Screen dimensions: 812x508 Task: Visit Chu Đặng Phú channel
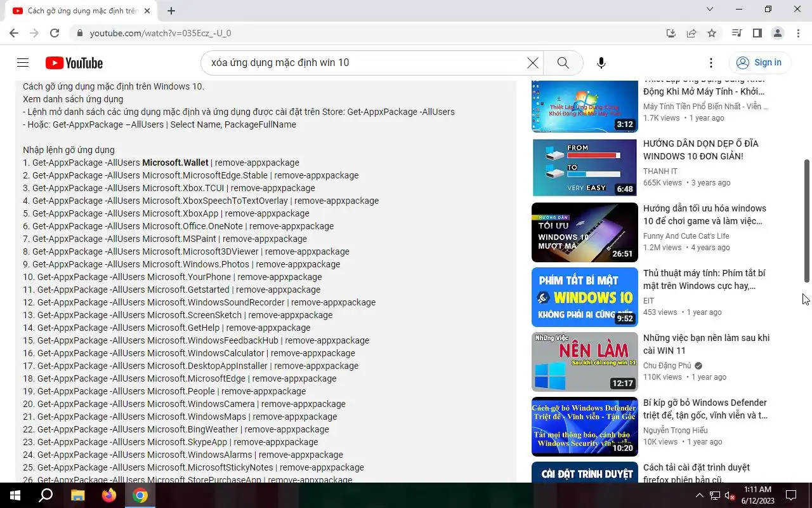667,365
